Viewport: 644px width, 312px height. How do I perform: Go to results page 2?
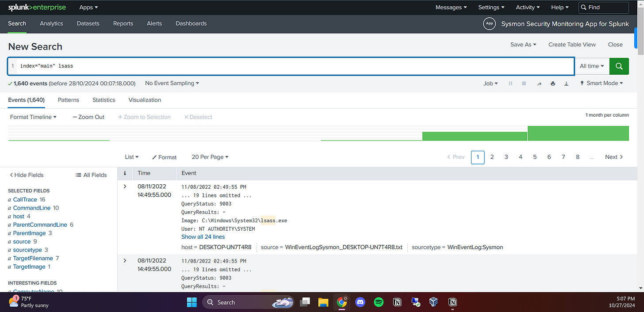[492, 157]
